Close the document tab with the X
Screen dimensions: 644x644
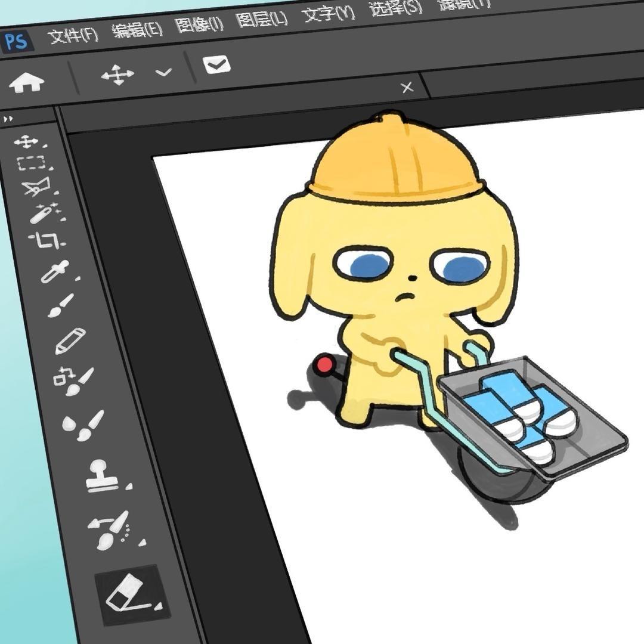(407, 88)
